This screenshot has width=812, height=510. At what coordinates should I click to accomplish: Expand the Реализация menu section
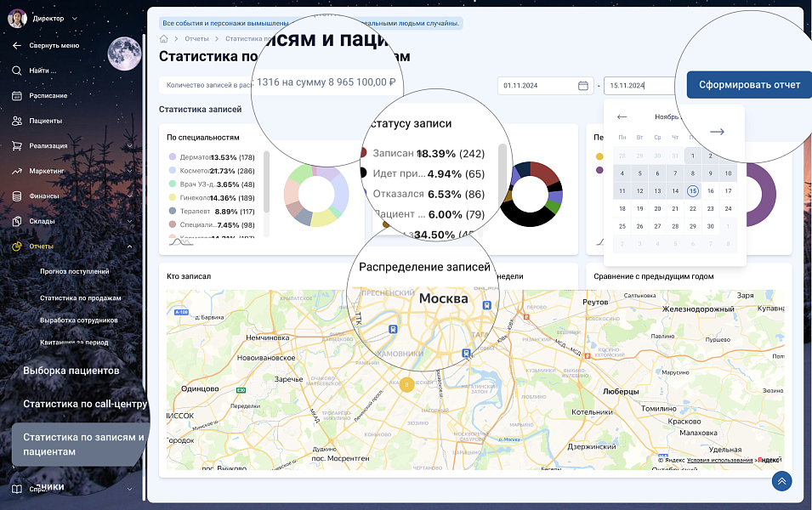129,146
